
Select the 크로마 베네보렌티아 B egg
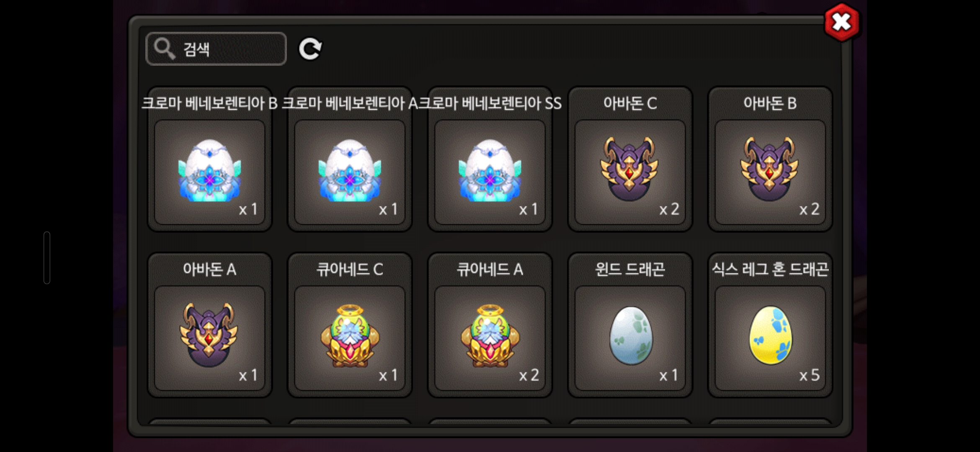(209, 172)
